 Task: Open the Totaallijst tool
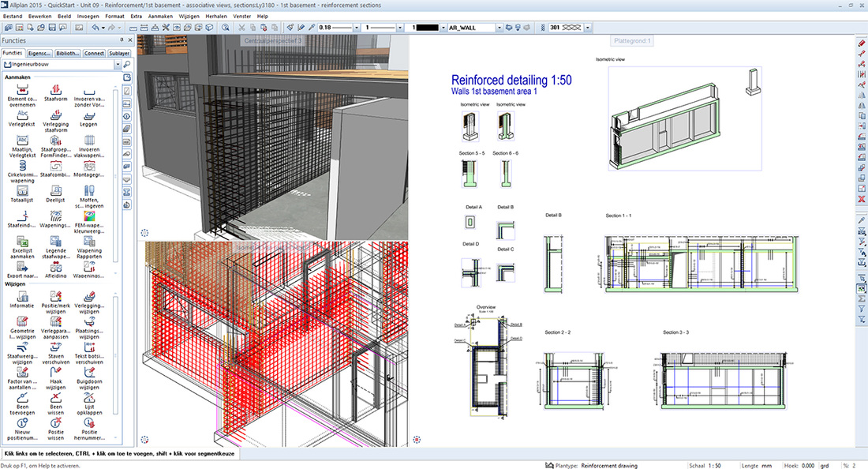point(22,193)
